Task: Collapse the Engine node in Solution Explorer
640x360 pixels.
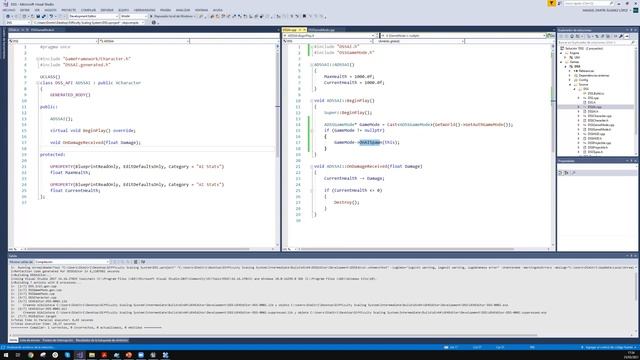Action: 561,53
